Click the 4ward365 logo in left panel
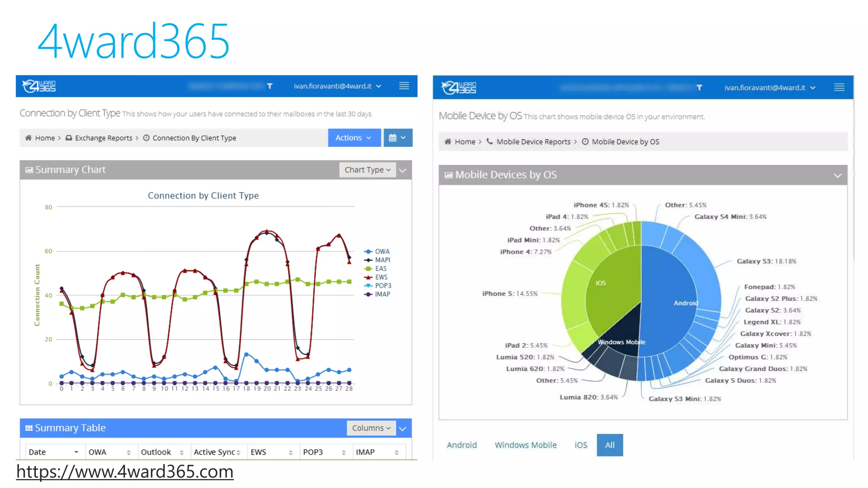Image resolution: width=868 pixels, height=488 pixels. (x=39, y=86)
